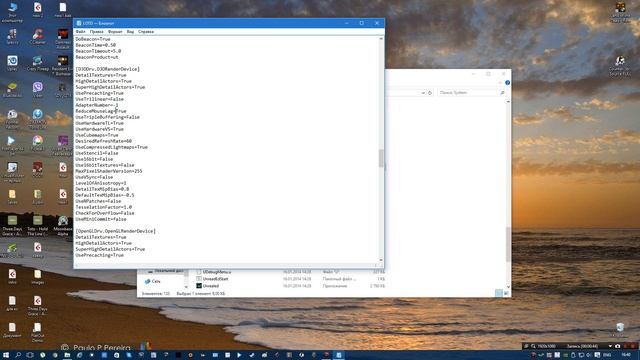The height and width of the screenshot is (360, 640).
Task: Open the Справка menu in Notepad
Action: 146,31
